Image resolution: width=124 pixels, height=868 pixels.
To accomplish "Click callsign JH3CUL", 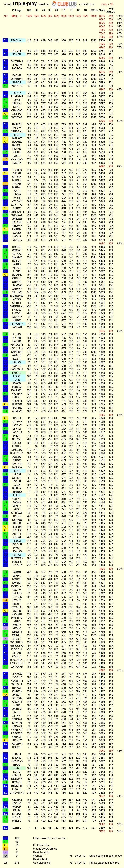I will (16, 418).
